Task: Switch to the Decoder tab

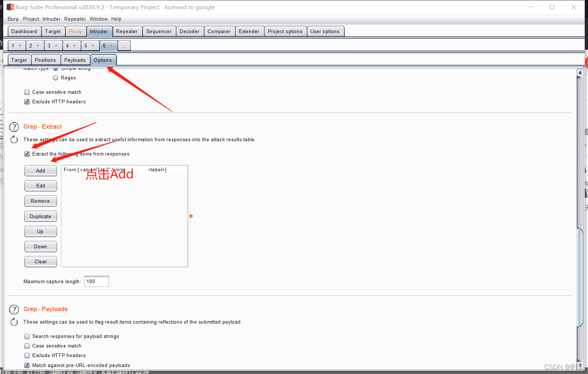Action: tap(190, 32)
